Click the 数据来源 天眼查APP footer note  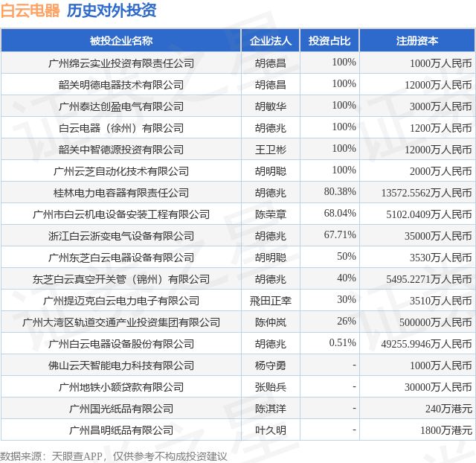click(114, 456)
